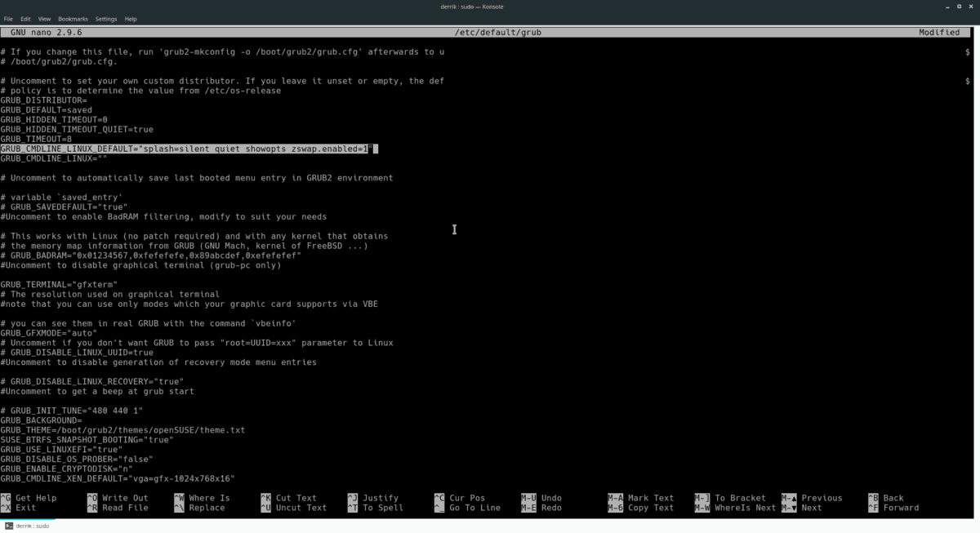Click the '^R Read File' shortcut label
Image resolution: width=980 pixels, height=533 pixels.
point(118,508)
